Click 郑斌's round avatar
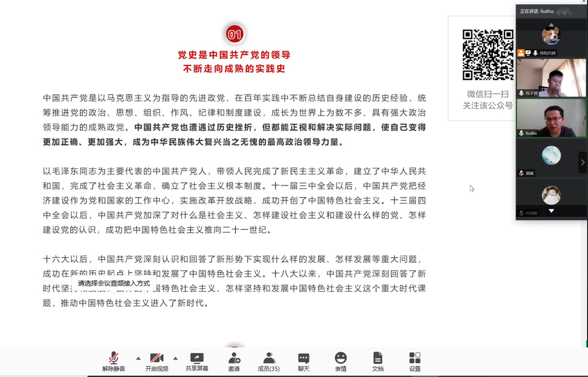Screen dimensions: 588x377 tap(551, 155)
